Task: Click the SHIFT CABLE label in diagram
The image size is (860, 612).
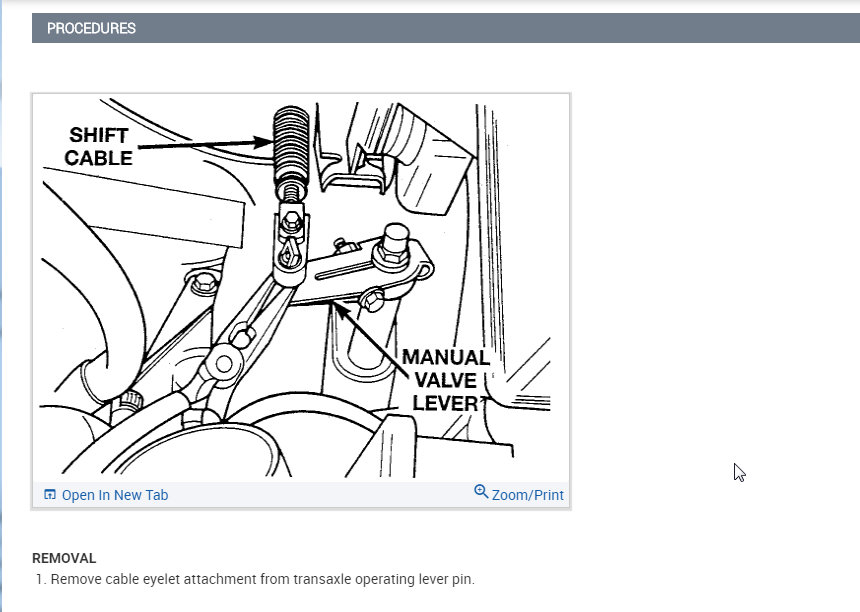Action: tap(99, 146)
